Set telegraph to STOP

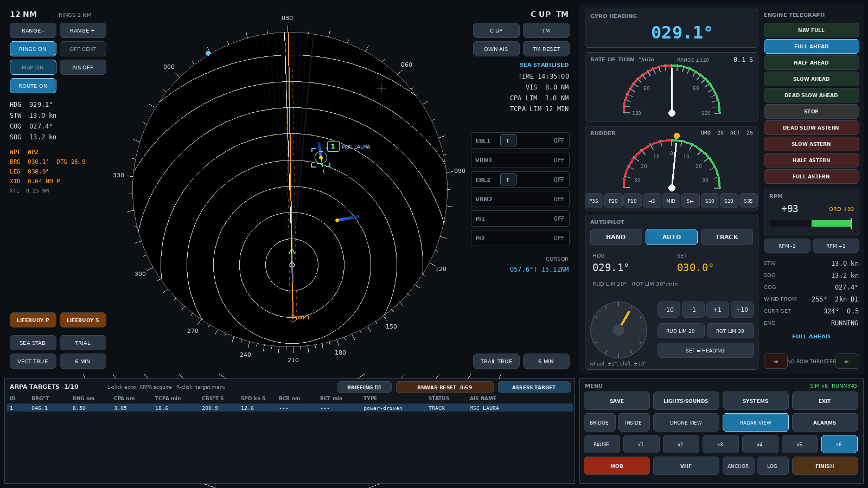pyautogui.click(x=811, y=111)
